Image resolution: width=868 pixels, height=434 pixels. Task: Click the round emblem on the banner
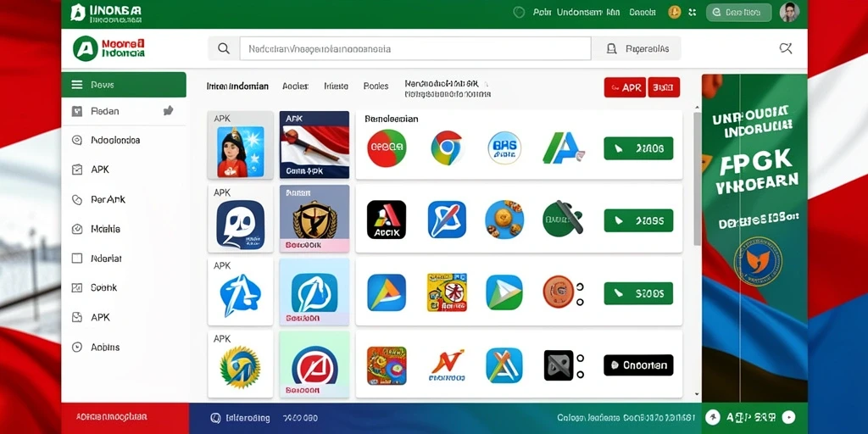[x=757, y=261]
